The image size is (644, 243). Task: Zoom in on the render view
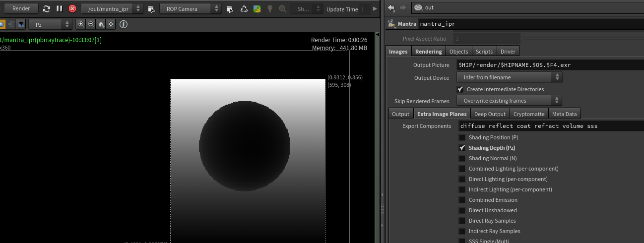click(81, 24)
